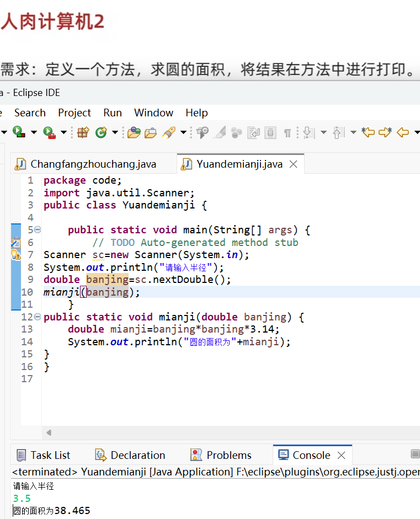The width and height of the screenshot is (420, 519).
Task: Click the Coverage run toolbar icon
Action: click(19, 132)
